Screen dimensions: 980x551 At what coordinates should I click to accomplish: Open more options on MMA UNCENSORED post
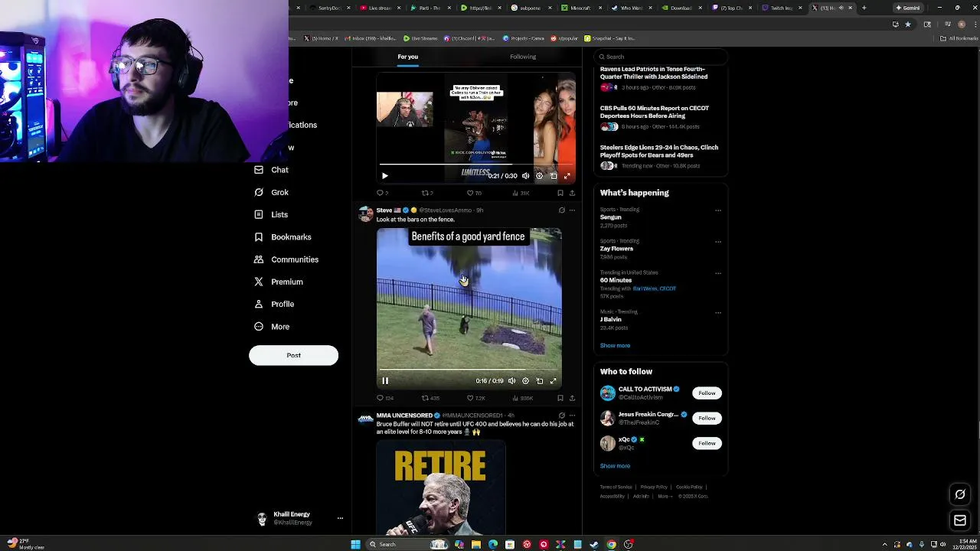(x=572, y=416)
